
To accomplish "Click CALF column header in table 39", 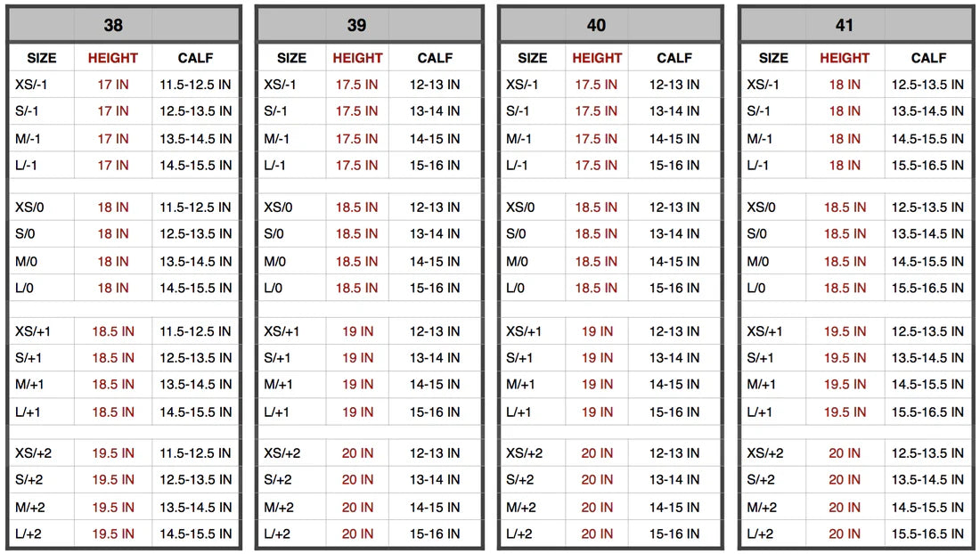I will [x=435, y=58].
